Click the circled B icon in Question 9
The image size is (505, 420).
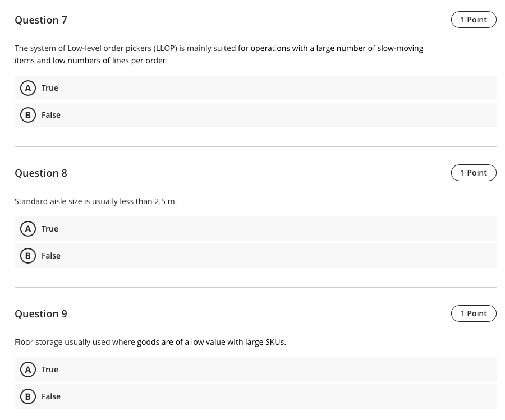pyautogui.click(x=28, y=396)
